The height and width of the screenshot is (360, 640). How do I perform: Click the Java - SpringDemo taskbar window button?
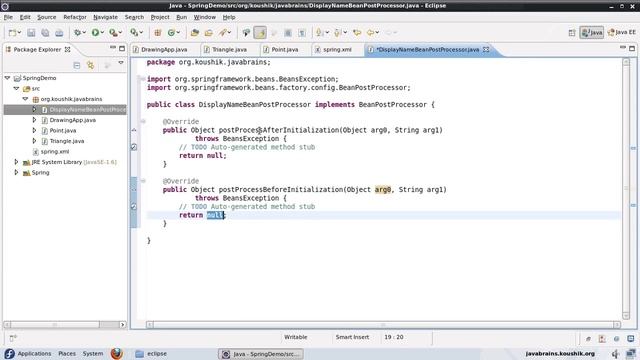click(x=260, y=354)
